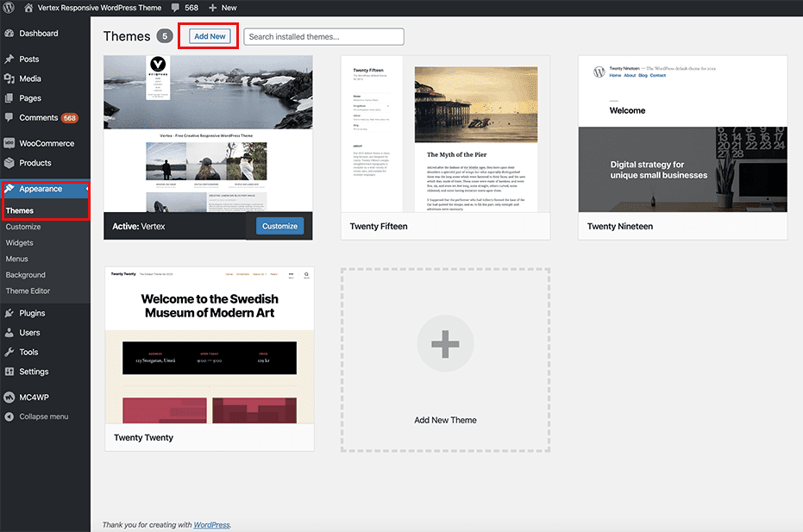The width and height of the screenshot is (803, 532).
Task: Open the Menus submenu item
Action: pos(17,259)
